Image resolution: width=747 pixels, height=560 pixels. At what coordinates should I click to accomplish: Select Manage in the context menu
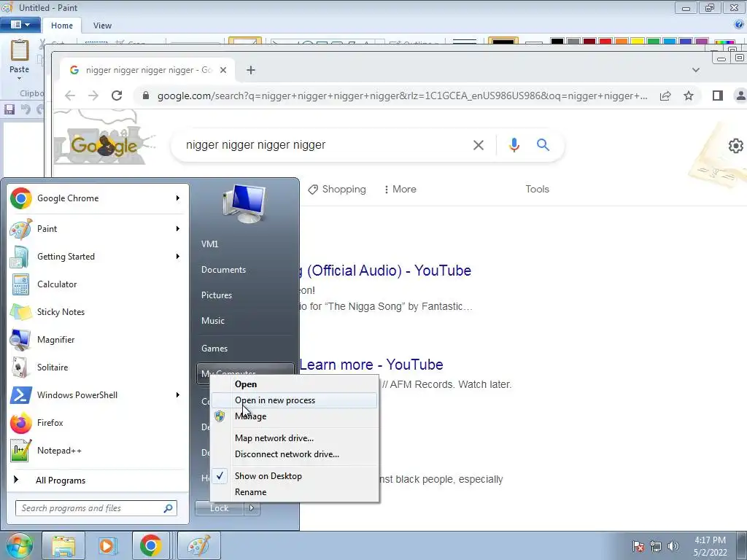[295, 416]
